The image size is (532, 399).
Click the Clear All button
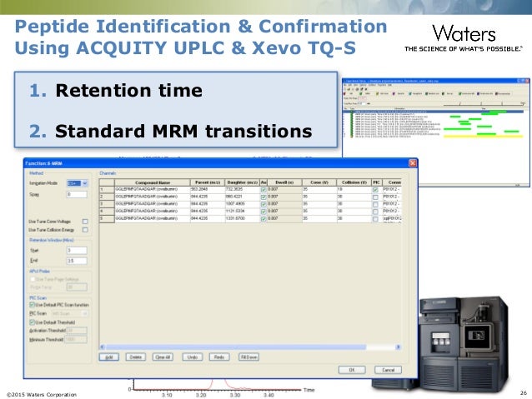163,357
